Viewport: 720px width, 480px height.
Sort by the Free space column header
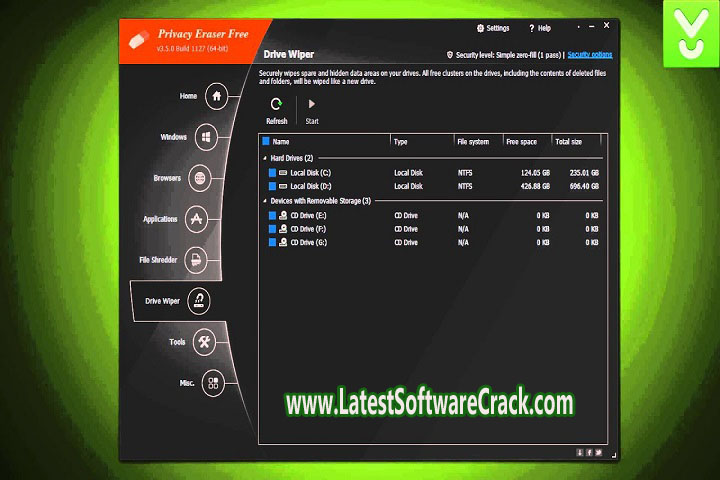coord(521,141)
